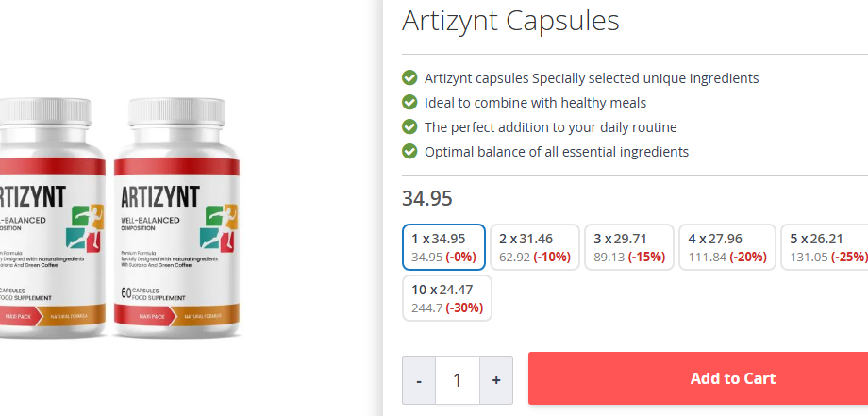Choose the 3 x 29.71 bundle option
The width and height of the screenshot is (868, 416).
(x=628, y=247)
